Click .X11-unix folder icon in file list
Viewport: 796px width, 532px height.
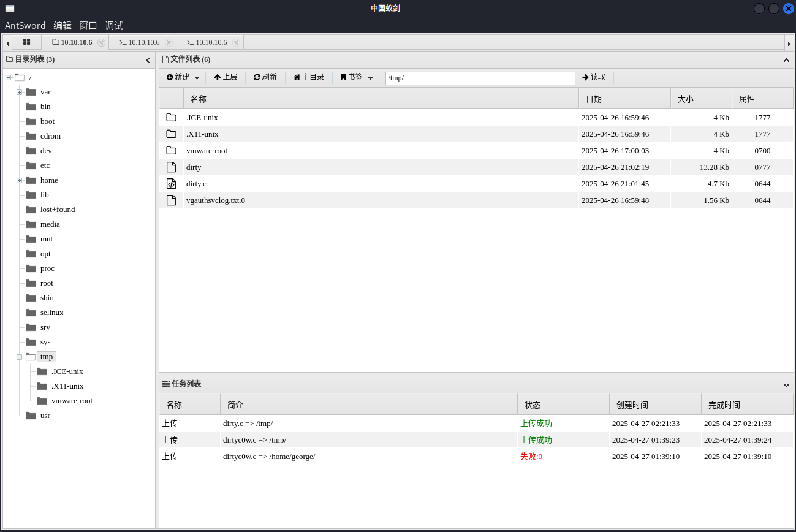171,134
